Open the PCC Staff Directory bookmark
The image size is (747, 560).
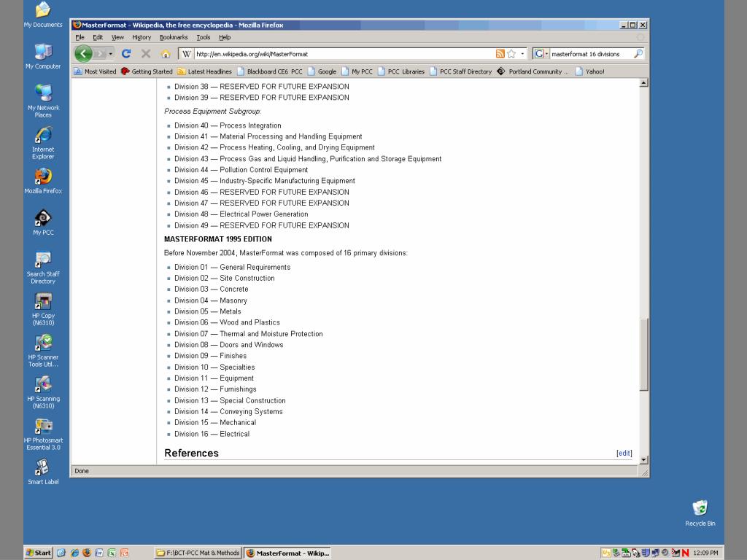click(461, 71)
